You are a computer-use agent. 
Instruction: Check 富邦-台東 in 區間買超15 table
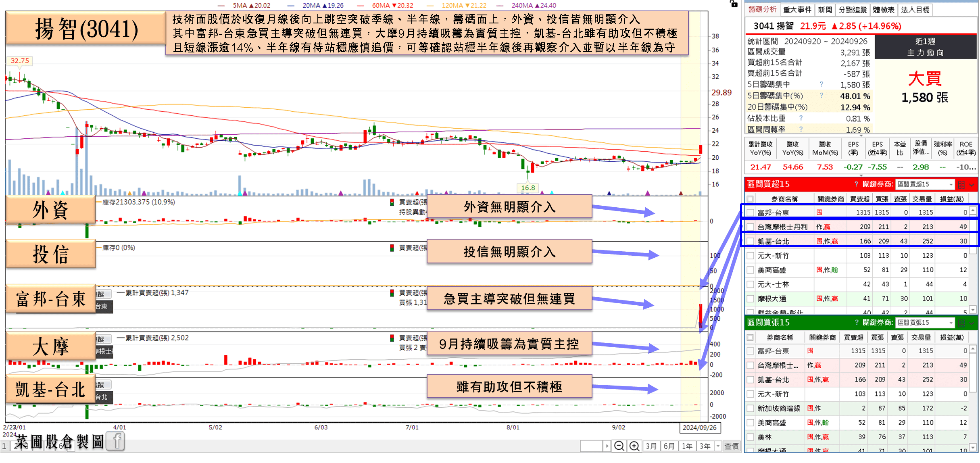pos(750,213)
